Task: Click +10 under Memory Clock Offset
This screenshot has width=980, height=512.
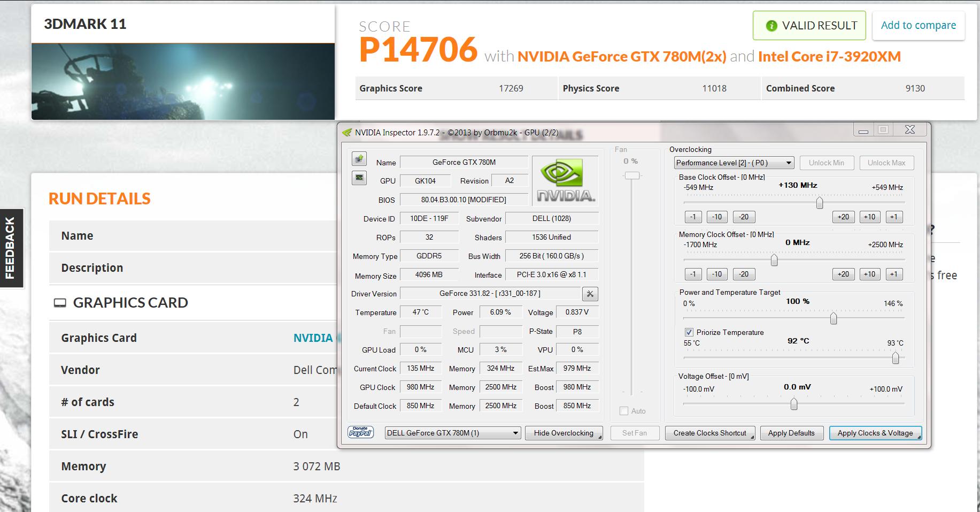Action: coord(869,274)
